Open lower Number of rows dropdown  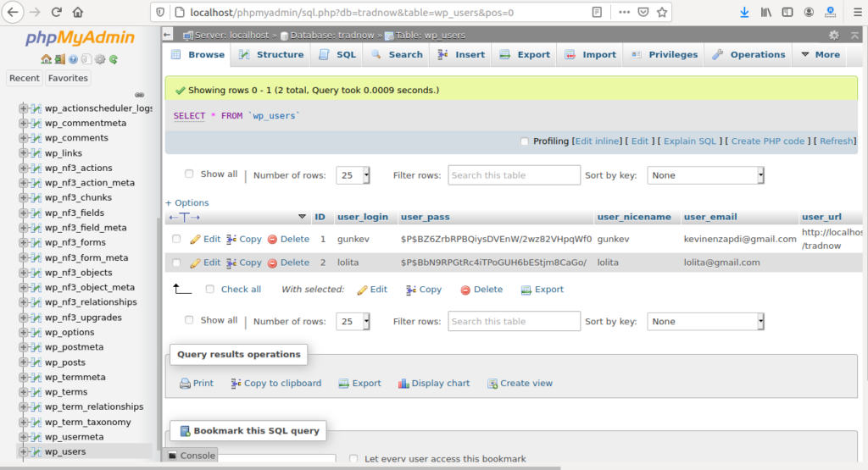[353, 321]
